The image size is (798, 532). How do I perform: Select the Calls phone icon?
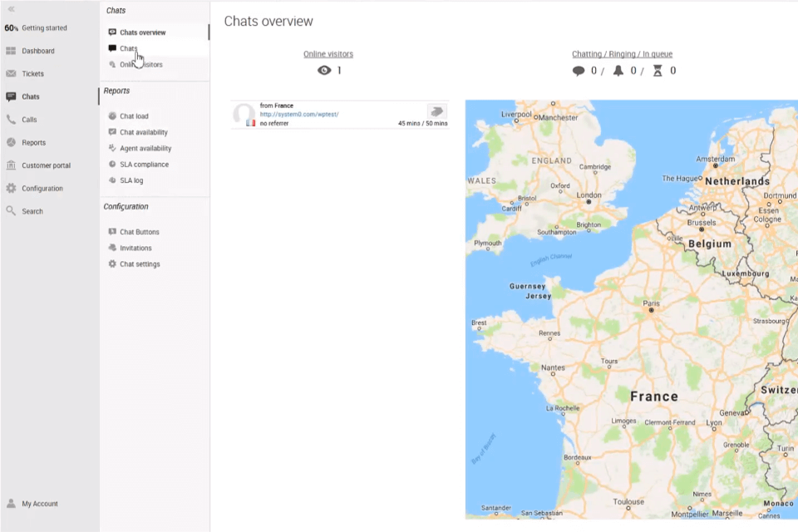(12, 119)
